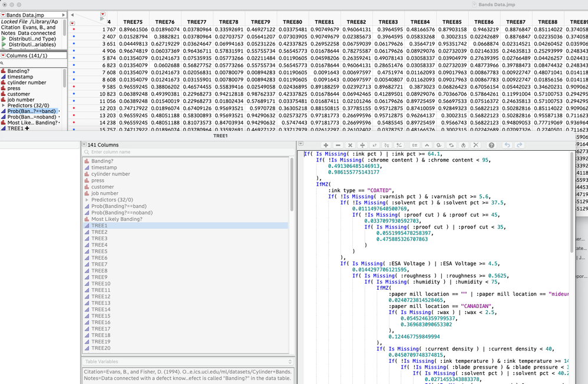Click the undo arrow in formula toolbar
Viewport: 588px width, 384px height.
click(x=507, y=145)
